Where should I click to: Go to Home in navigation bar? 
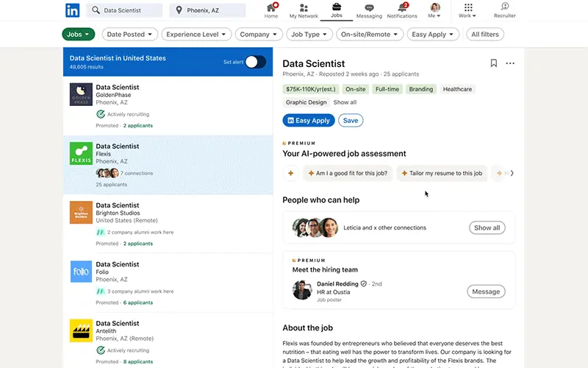[271, 8]
